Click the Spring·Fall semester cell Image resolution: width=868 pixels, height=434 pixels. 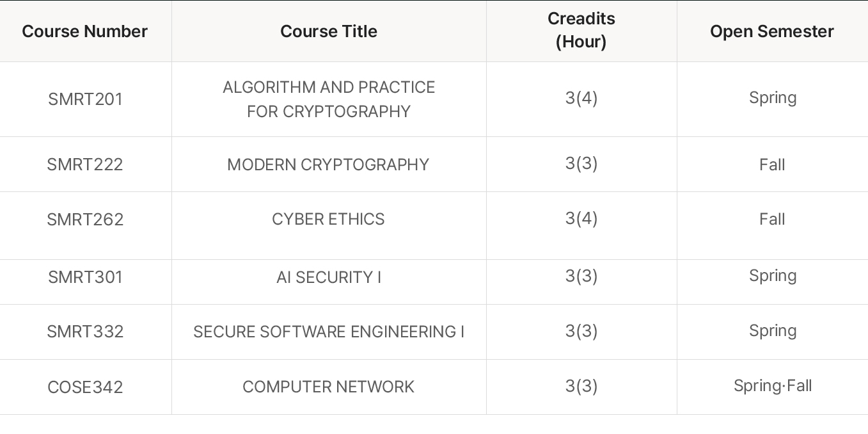[x=773, y=386]
